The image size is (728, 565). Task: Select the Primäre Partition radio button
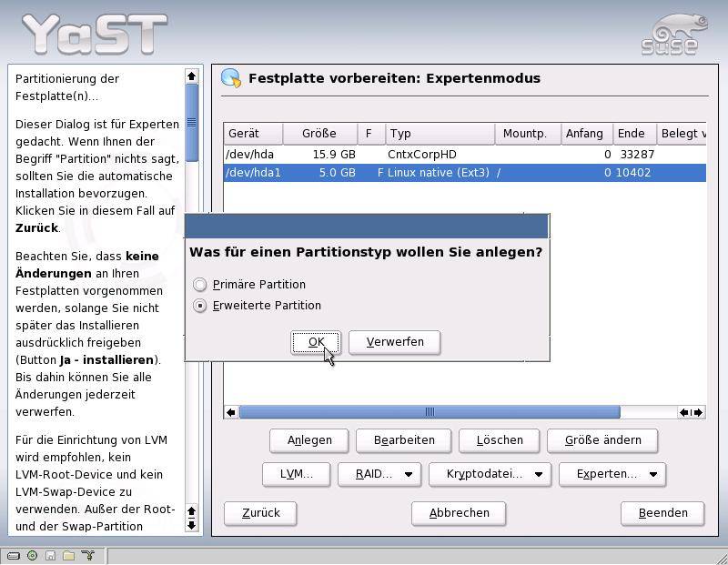point(200,285)
